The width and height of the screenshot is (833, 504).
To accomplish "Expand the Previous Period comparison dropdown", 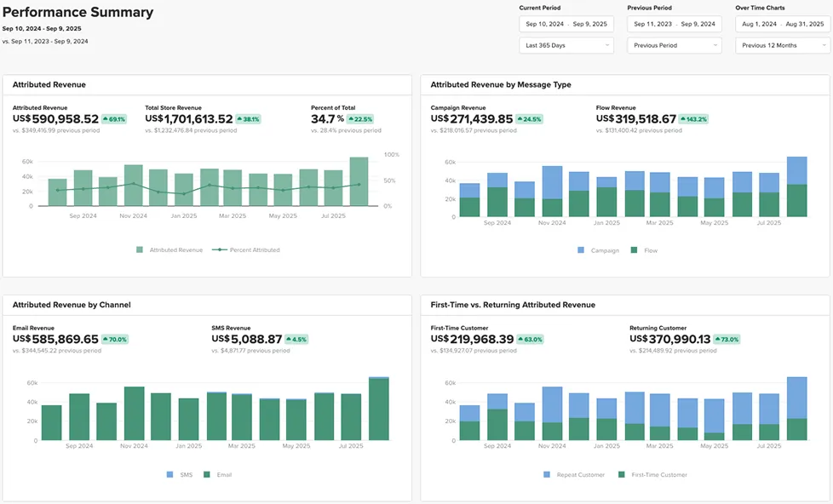I will (674, 45).
